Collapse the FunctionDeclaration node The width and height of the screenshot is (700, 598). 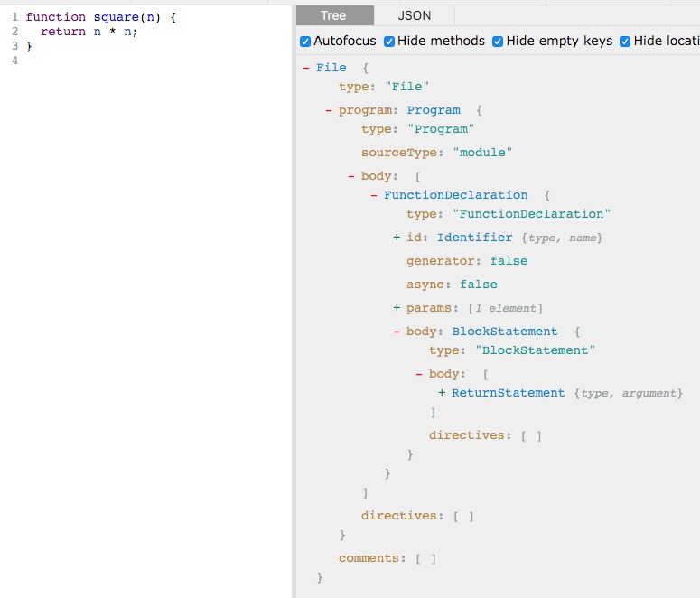click(374, 195)
